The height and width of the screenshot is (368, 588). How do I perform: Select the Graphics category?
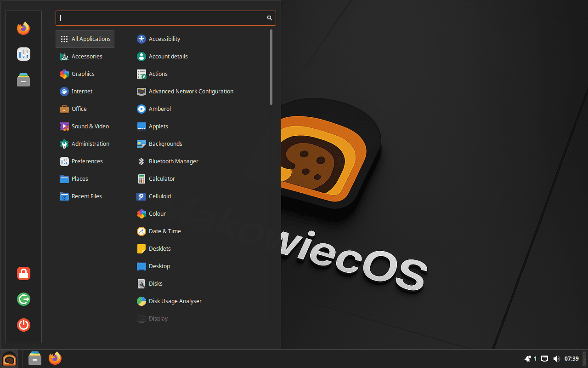tap(85, 74)
